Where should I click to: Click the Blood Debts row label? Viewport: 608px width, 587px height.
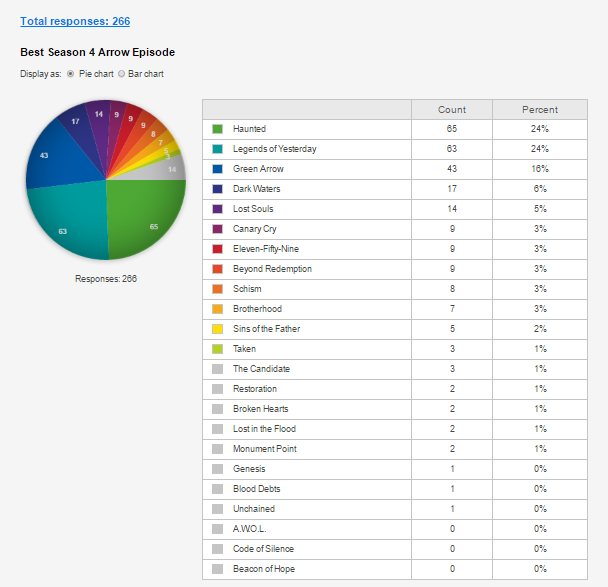[x=257, y=489]
